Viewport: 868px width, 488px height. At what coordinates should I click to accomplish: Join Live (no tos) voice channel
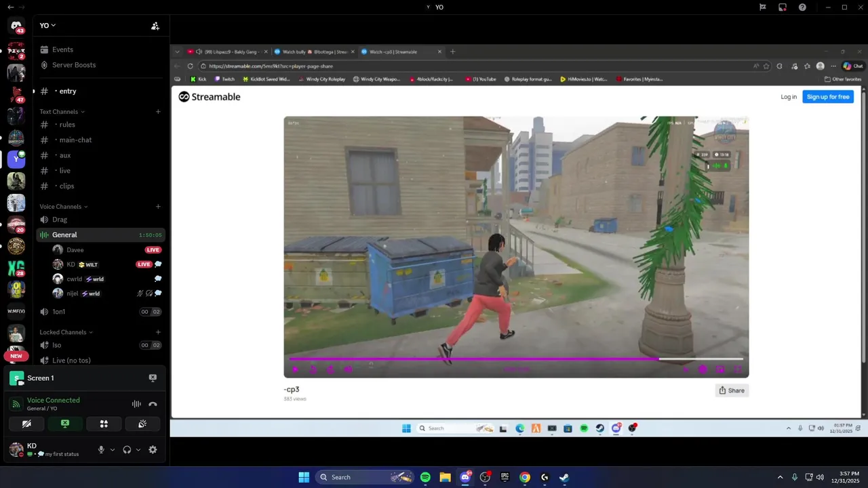[100, 361]
